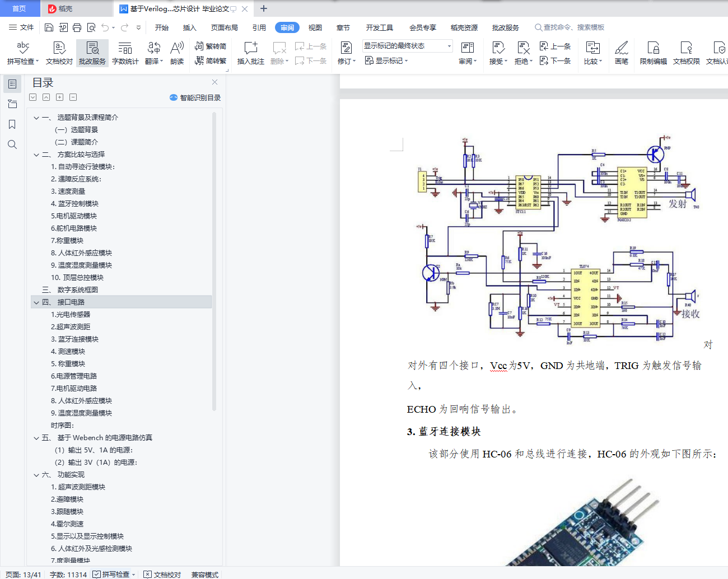Click the save icon in the quick access bar
This screenshot has width=728, height=579.
coord(49,27)
